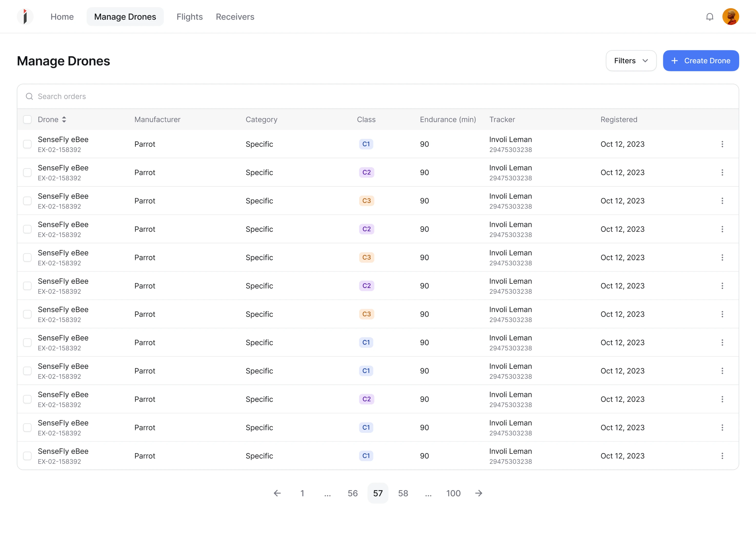
Task: Click the profile avatar picture
Action: 731,17
